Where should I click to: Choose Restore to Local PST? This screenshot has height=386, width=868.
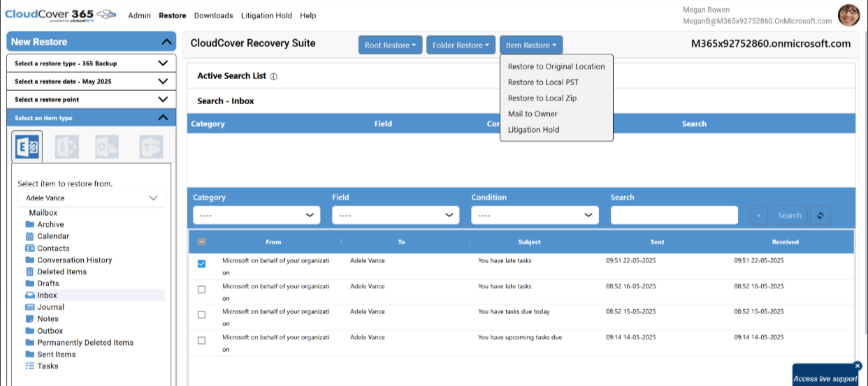pyautogui.click(x=543, y=82)
